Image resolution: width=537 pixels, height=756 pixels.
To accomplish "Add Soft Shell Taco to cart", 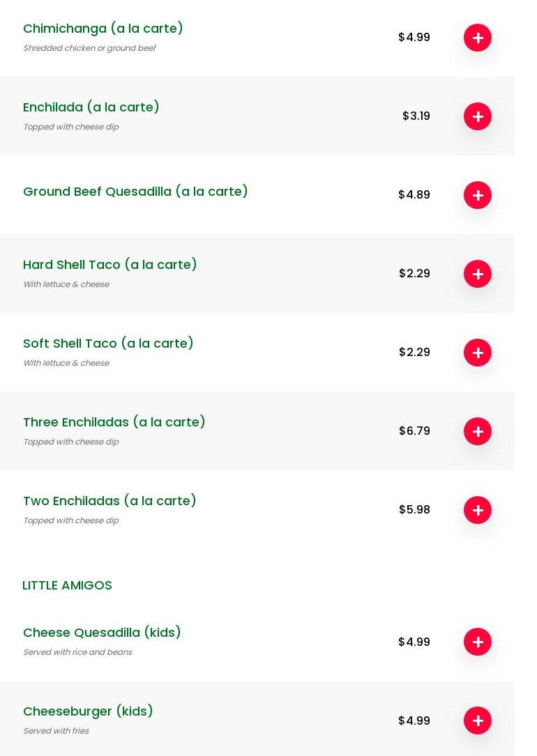I will pos(478,353).
